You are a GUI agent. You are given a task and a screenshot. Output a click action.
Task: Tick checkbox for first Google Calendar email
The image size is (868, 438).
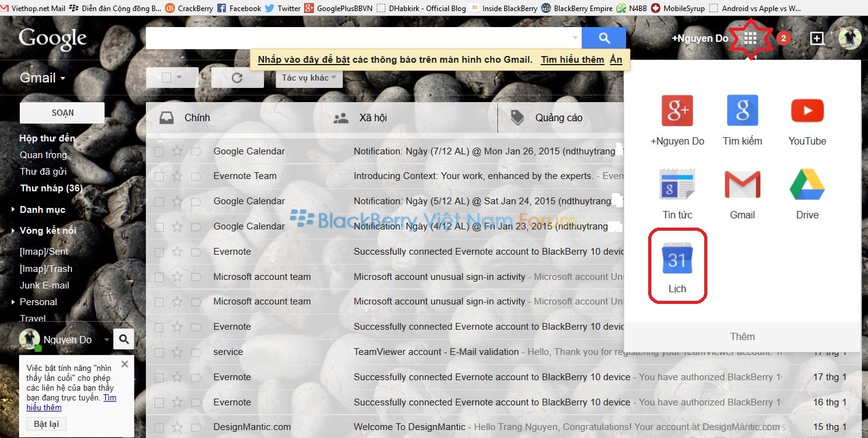(159, 151)
